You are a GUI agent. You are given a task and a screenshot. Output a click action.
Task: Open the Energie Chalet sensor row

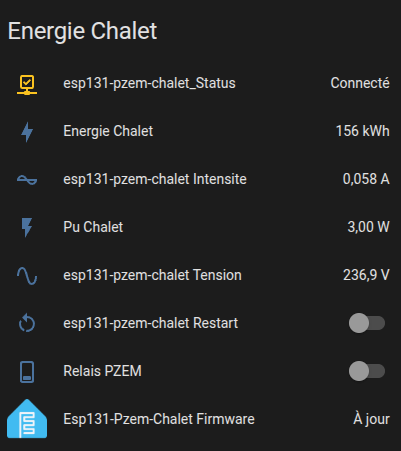[x=200, y=131]
